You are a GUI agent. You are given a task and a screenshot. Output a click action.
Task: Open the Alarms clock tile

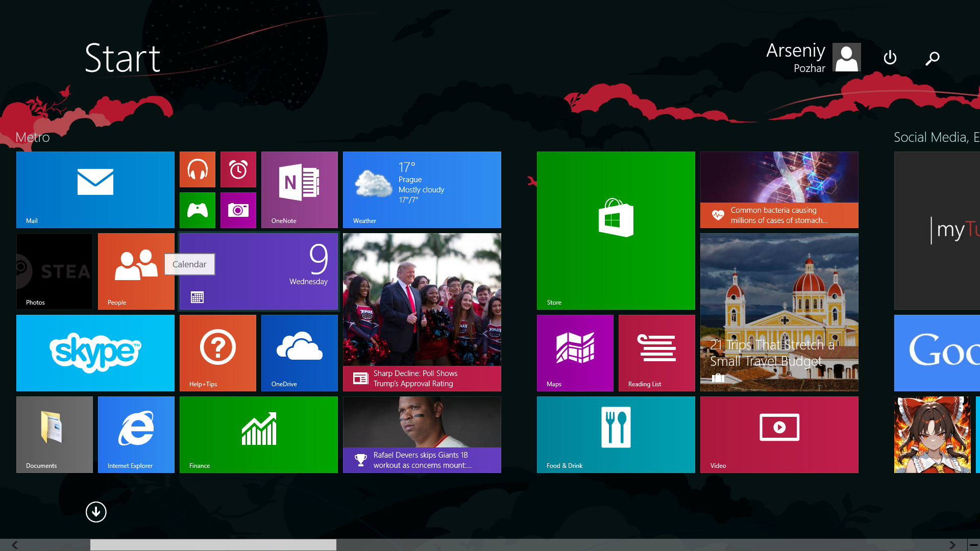pyautogui.click(x=238, y=169)
